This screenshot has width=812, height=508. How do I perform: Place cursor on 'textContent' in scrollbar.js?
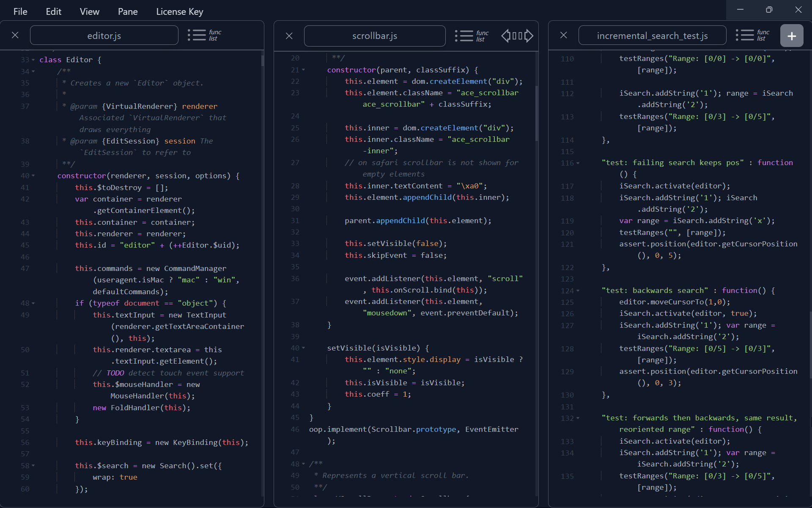[x=418, y=186]
